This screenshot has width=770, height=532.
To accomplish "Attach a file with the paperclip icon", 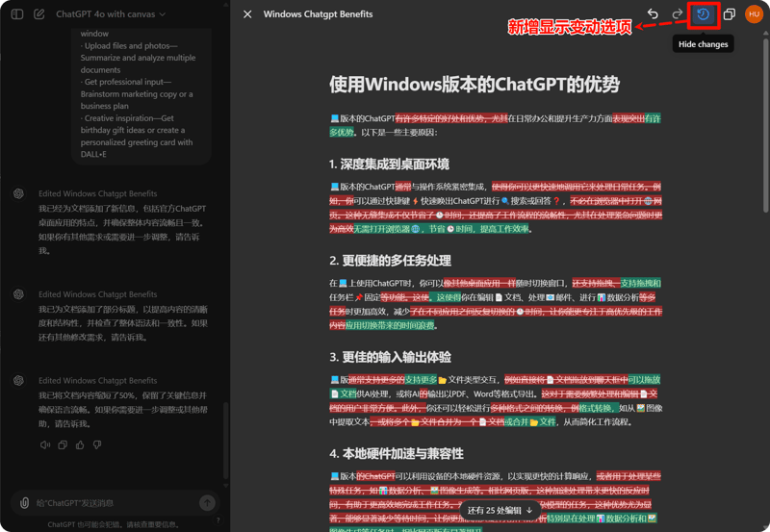I will point(24,503).
